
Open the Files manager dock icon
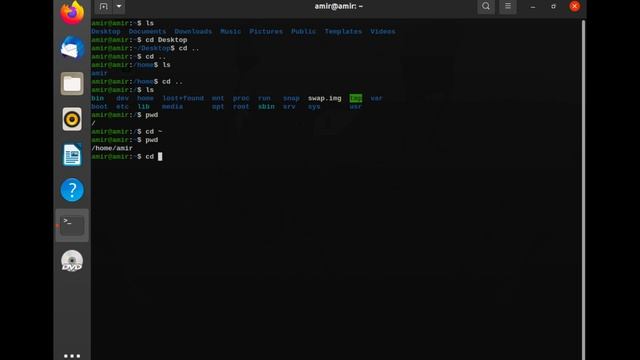[72, 84]
